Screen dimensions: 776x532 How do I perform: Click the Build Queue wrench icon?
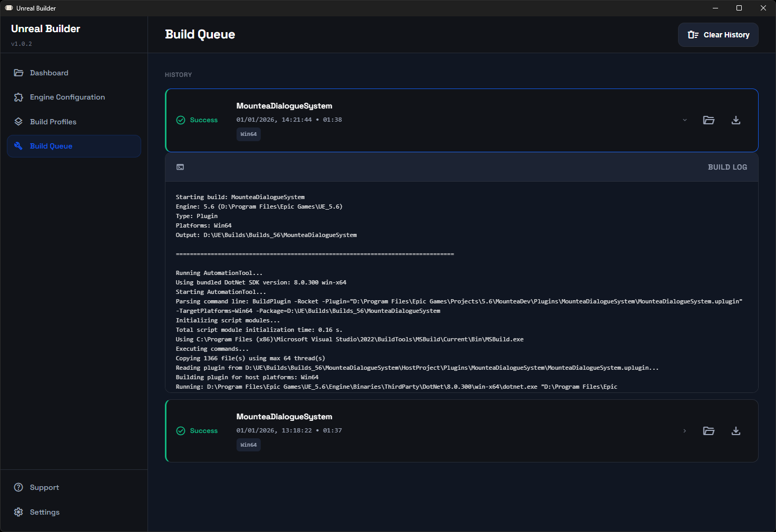pyautogui.click(x=18, y=146)
